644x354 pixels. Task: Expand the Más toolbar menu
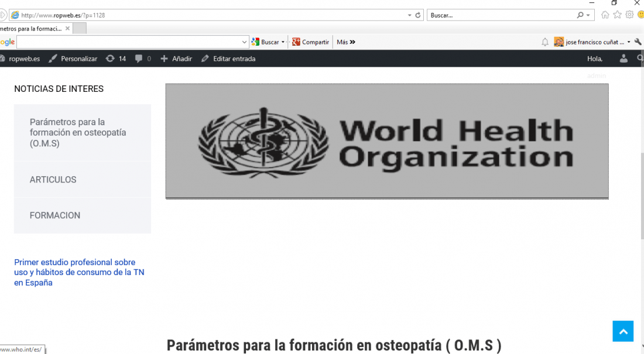346,42
